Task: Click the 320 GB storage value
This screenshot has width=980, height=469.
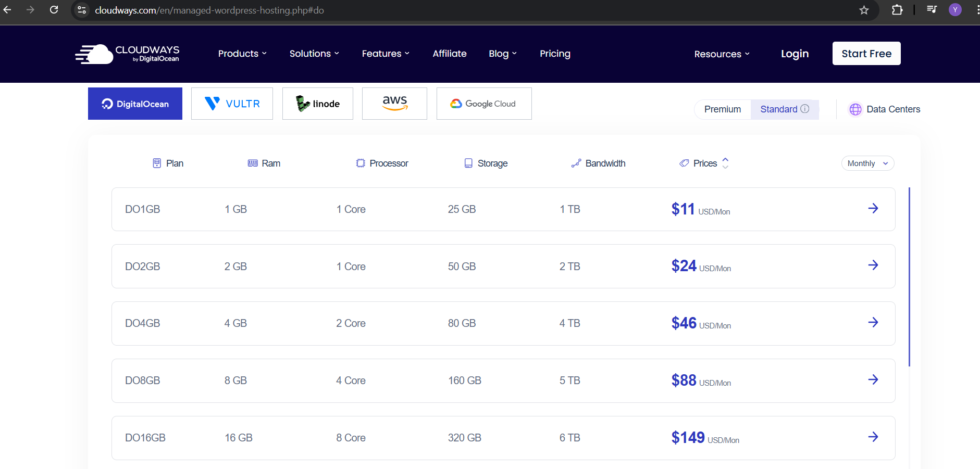Action: point(465,438)
